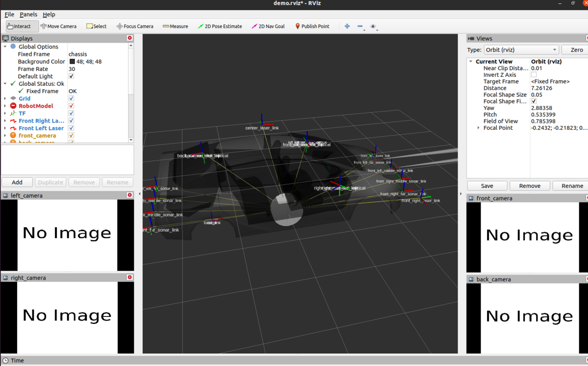Viewport: 588px width, 366px height.
Task: Open the File menu
Action: pos(9,14)
